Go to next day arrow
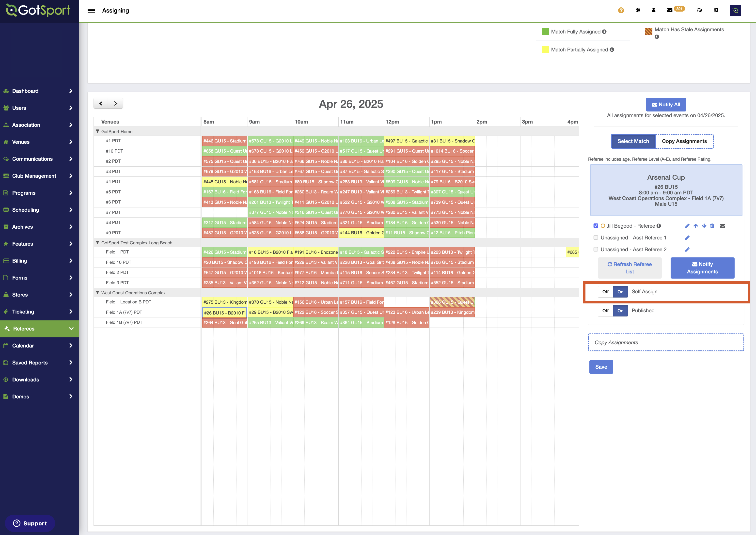This screenshot has height=535, width=756. point(116,103)
